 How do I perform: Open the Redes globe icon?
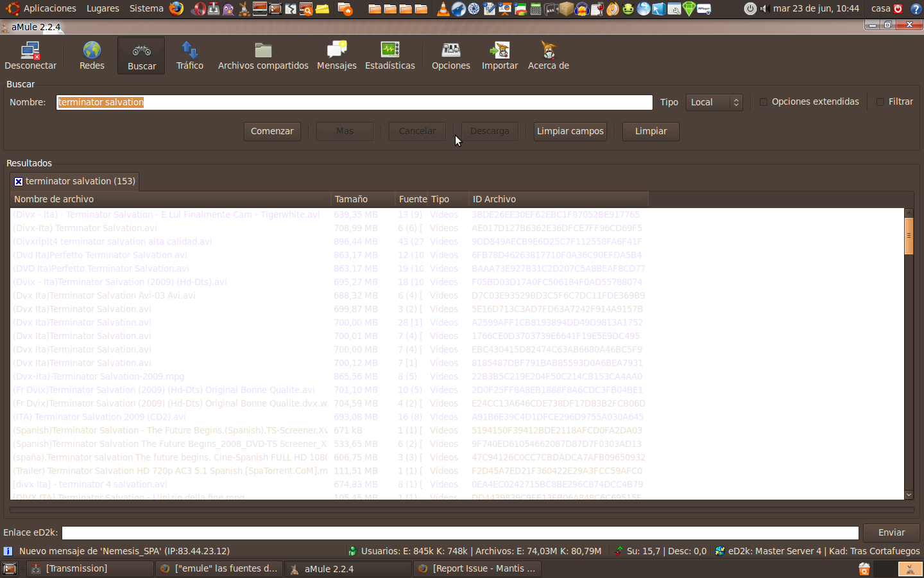92,55
